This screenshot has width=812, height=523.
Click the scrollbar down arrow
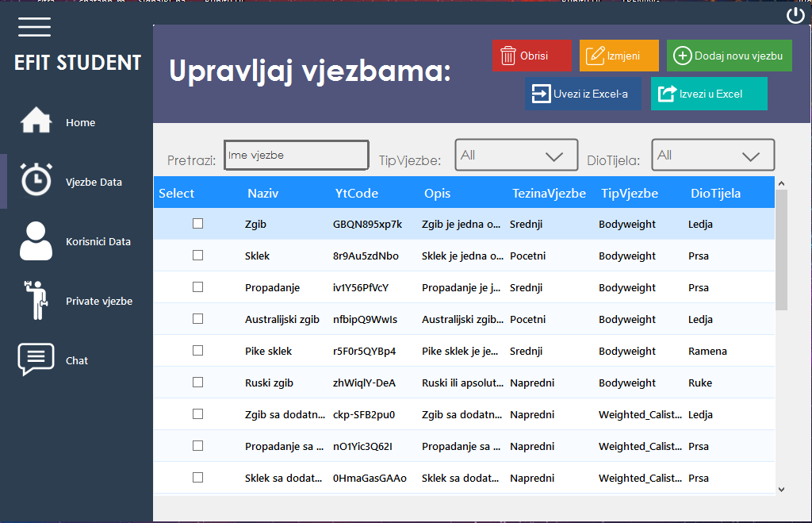[x=781, y=490]
